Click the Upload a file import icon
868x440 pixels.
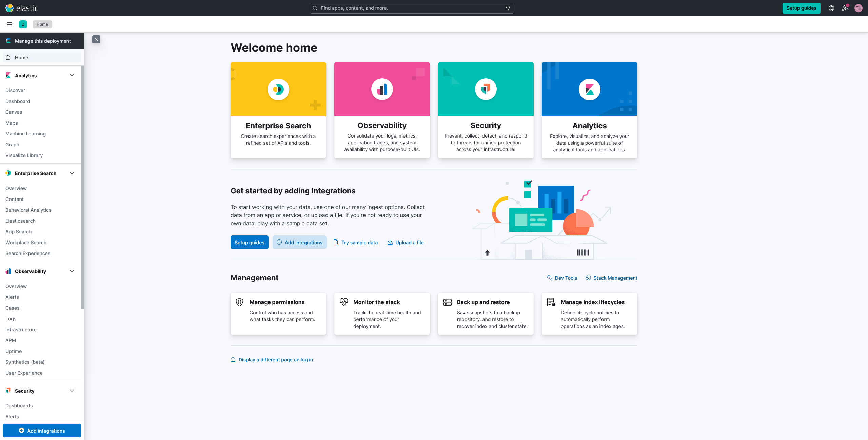(390, 242)
